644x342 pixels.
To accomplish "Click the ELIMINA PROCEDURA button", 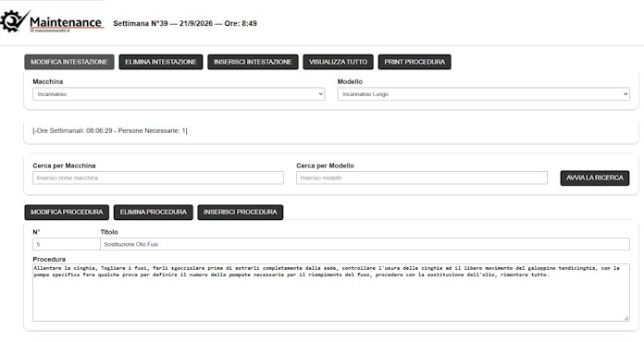I will click(x=154, y=212).
